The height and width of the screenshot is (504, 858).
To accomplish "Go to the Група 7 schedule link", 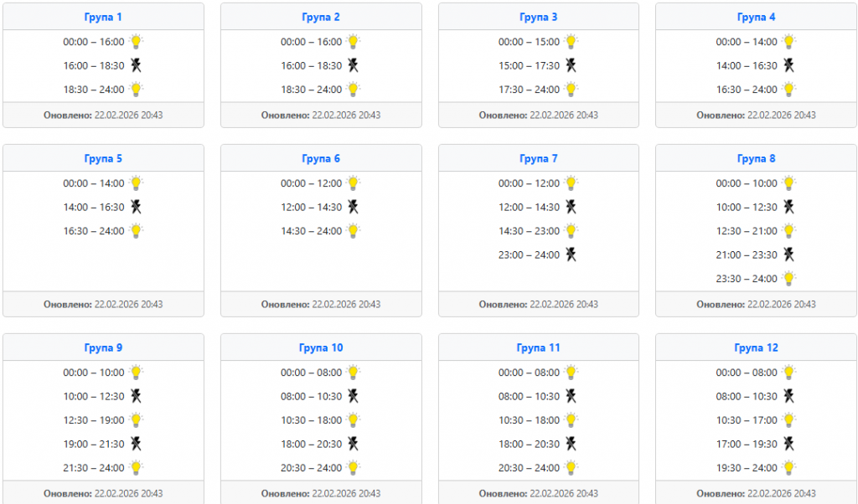I will tap(539, 158).
